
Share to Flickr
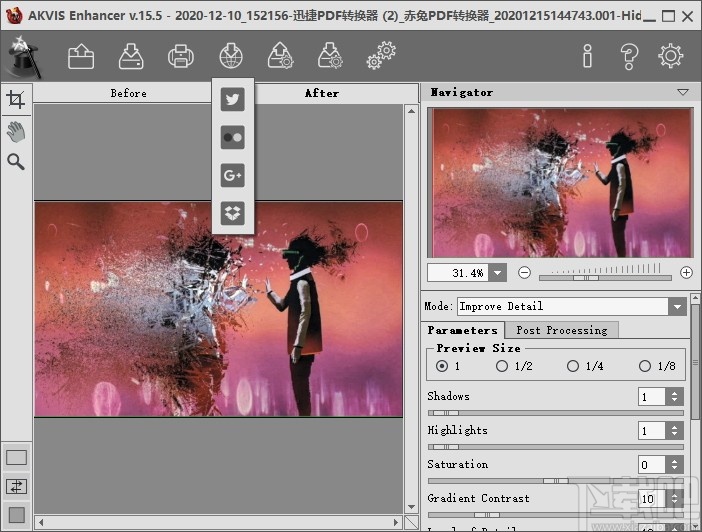[233, 137]
